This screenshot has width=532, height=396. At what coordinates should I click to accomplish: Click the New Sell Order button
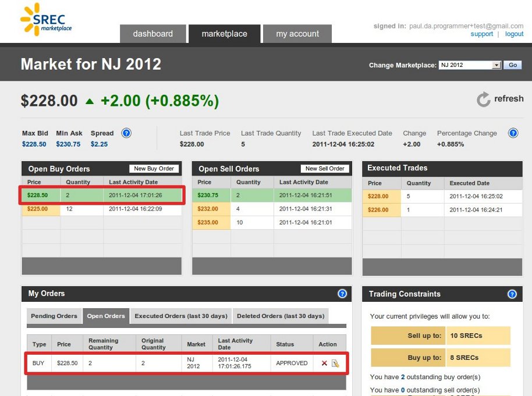coord(325,168)
